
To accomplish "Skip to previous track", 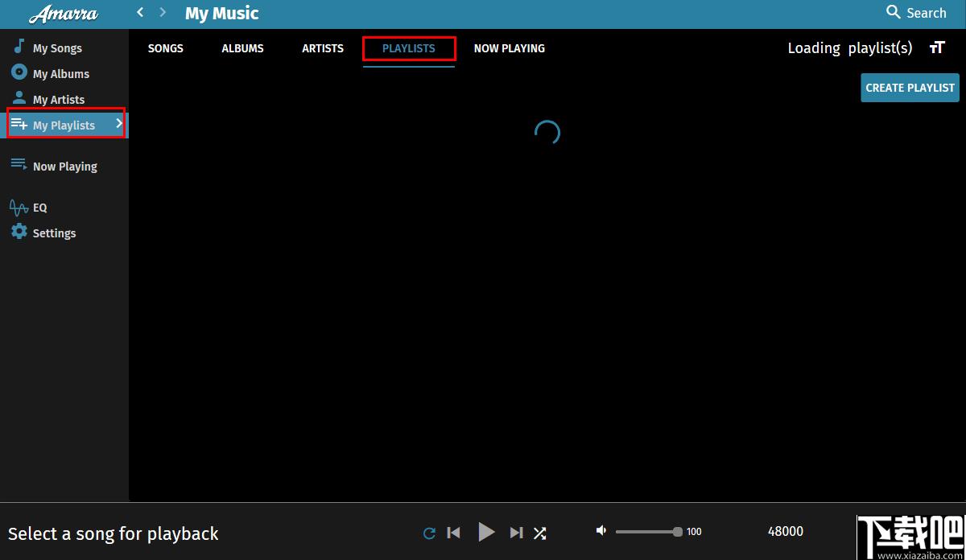I will (453, 533).
